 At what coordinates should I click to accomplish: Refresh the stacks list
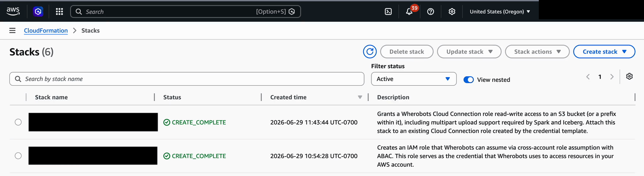[x=370, y=52]
